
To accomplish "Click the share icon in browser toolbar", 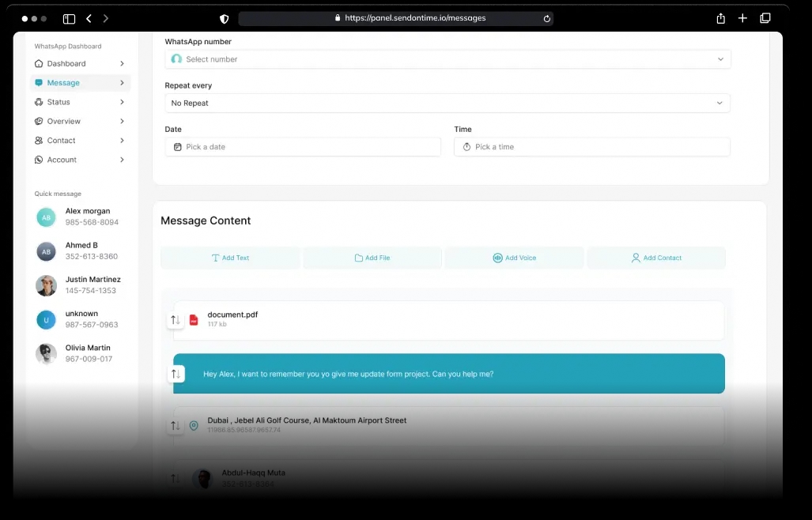I will tap(720, 18).
